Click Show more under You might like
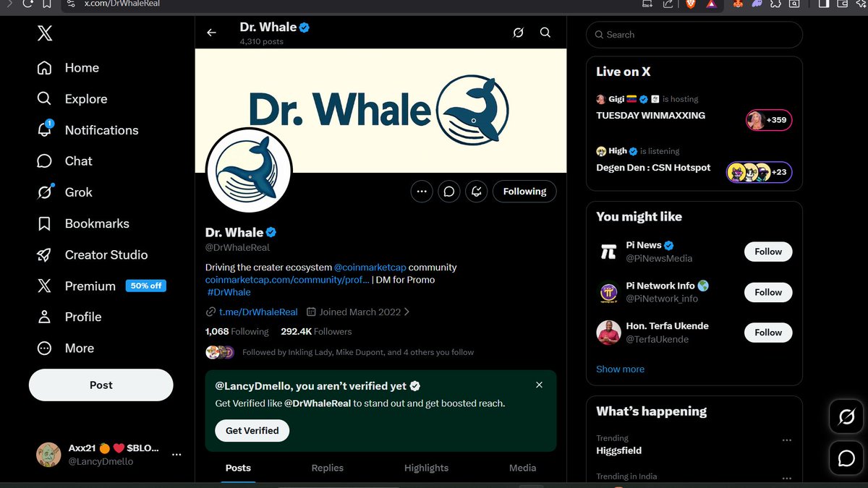Viewport: 868px width, 488px height. [620, 369]
